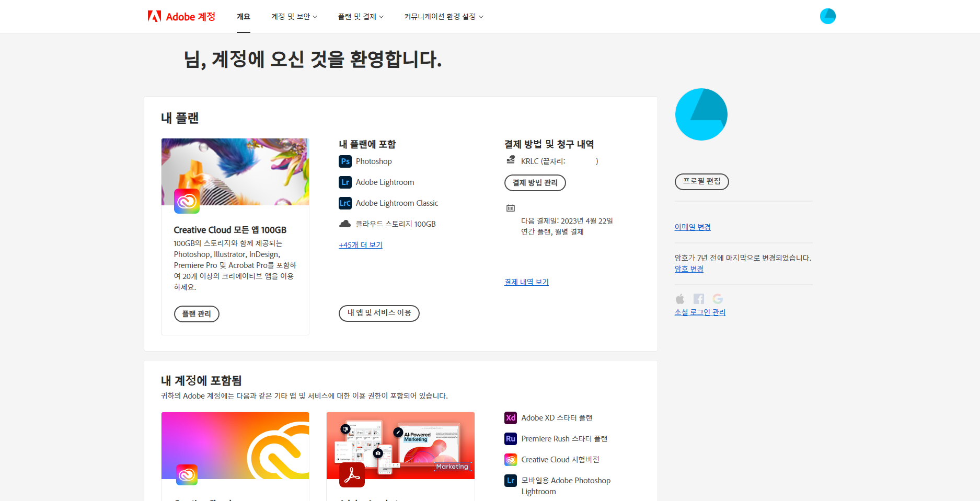Screen dimensions: 980x501
Task: Click the Google social login icon
Action: point(718,299)
